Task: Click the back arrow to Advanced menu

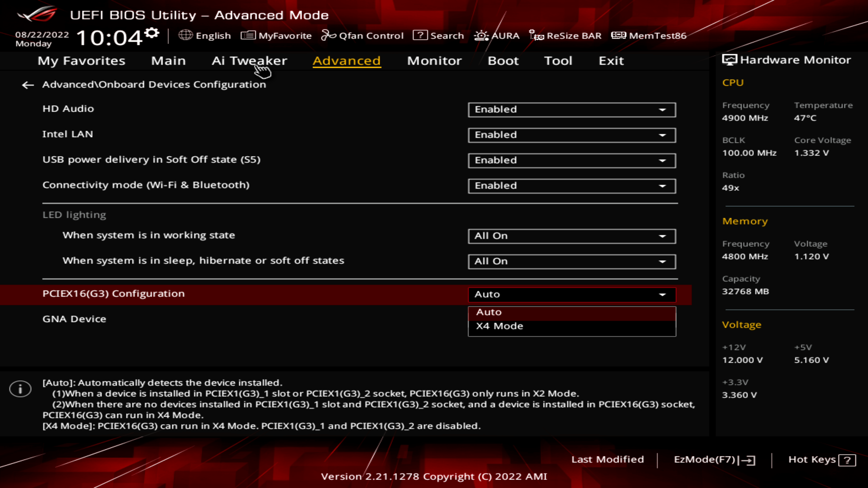Action: (x=28, y=85)
